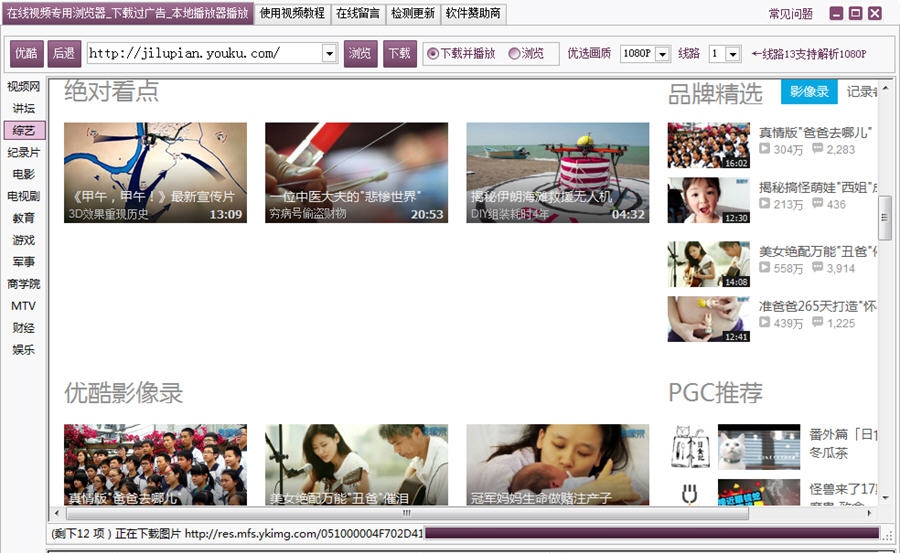Open the 线路 line number dropdown
The width and height of the screenshot is (900, 553).
[x=732, y=53]
